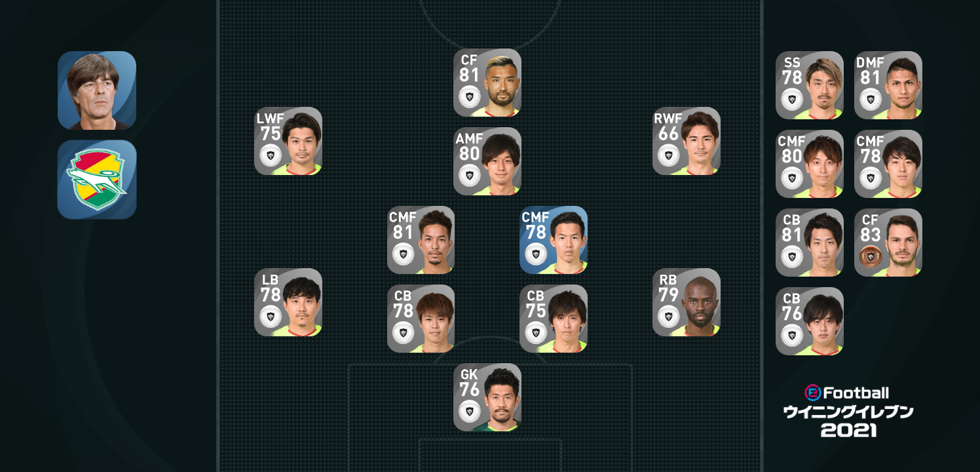Open the team emblem badge
Screen dimensions: 980x472
coord(97,180)
